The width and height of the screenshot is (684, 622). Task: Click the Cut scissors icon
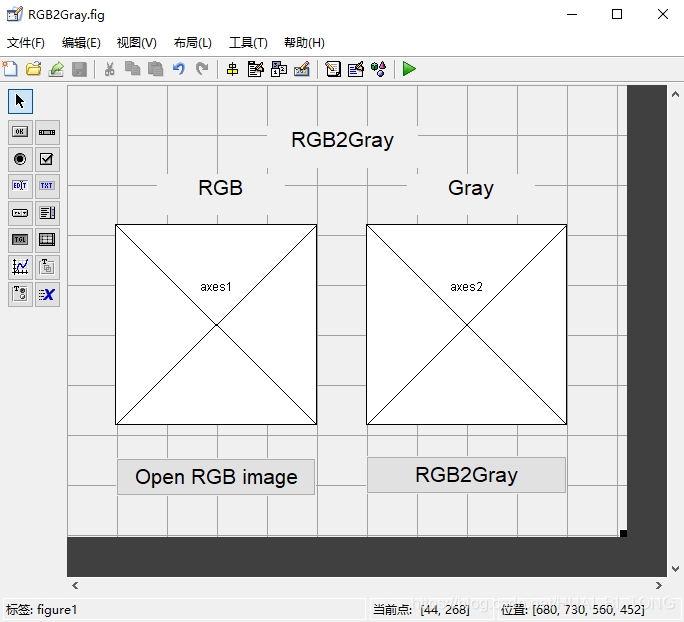109,69
